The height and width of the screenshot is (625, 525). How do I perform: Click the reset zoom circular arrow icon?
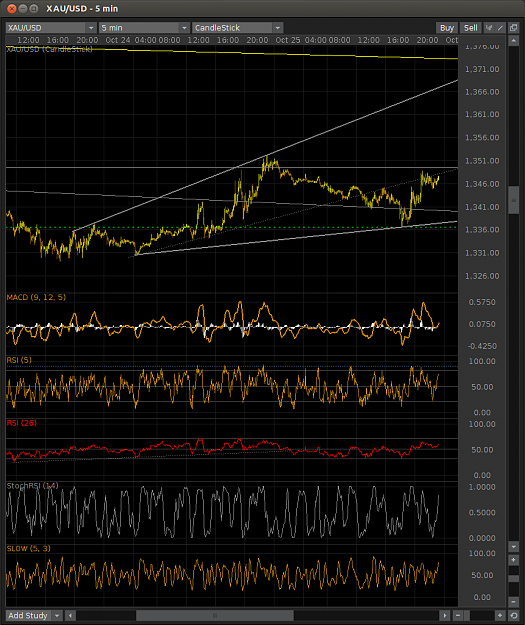pyautogui.click(x=514, y=615)
